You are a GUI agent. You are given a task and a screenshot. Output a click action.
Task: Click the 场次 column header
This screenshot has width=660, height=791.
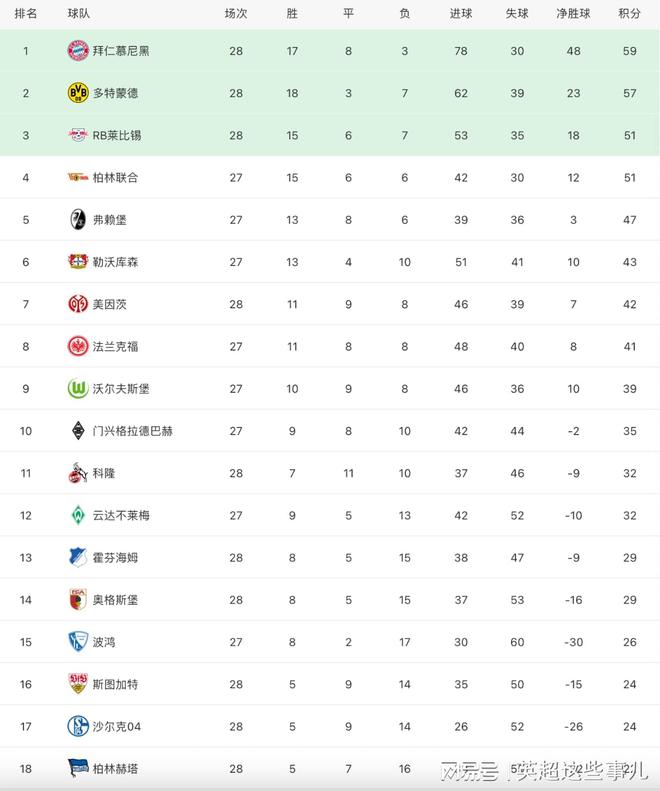click(236, 14)
